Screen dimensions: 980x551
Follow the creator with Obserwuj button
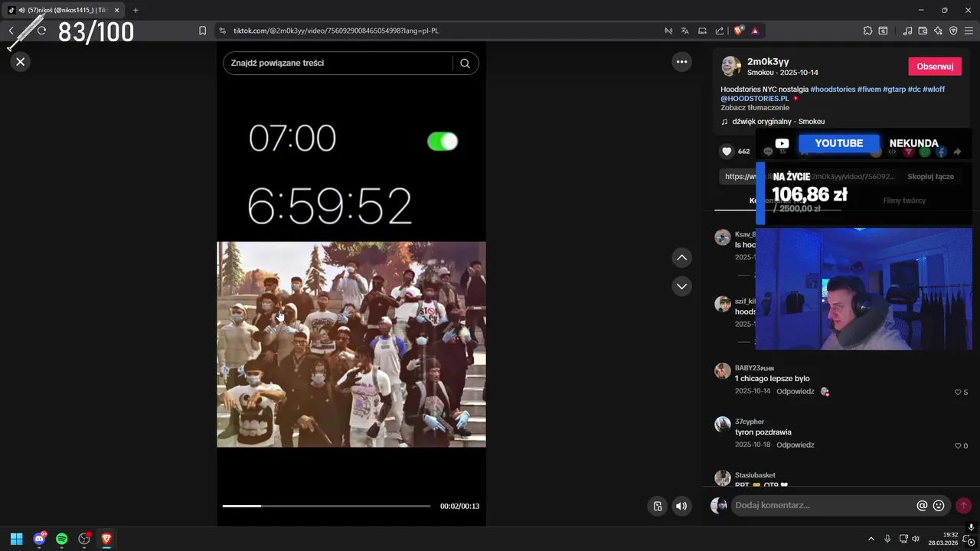(x=935, y=67)
